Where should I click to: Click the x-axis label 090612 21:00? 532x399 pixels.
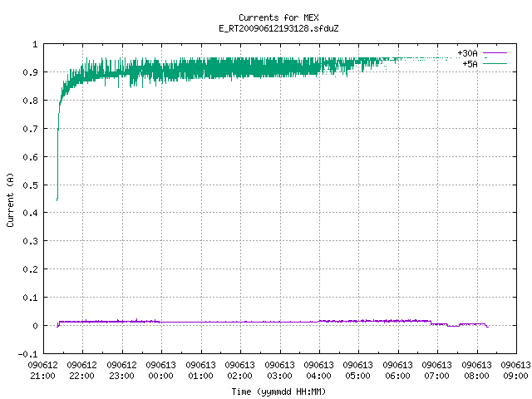[x=42, y=370]
